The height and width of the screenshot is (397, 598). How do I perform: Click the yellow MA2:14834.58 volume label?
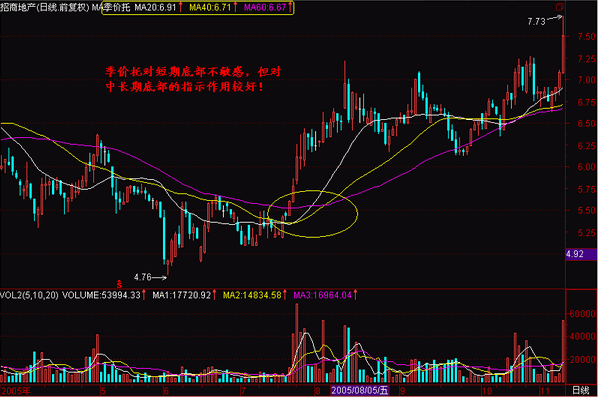tap(252, 295)
